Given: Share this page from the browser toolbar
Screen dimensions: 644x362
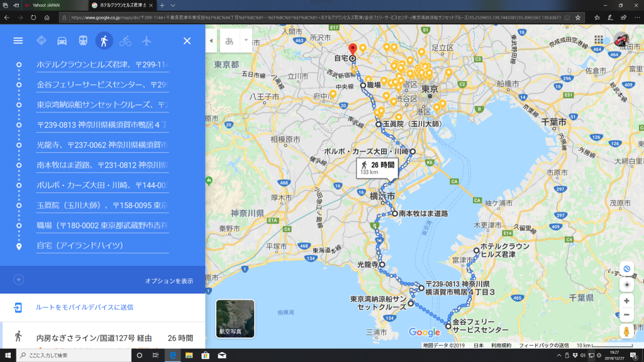Looking at the screenshot, I should point(623,18).
